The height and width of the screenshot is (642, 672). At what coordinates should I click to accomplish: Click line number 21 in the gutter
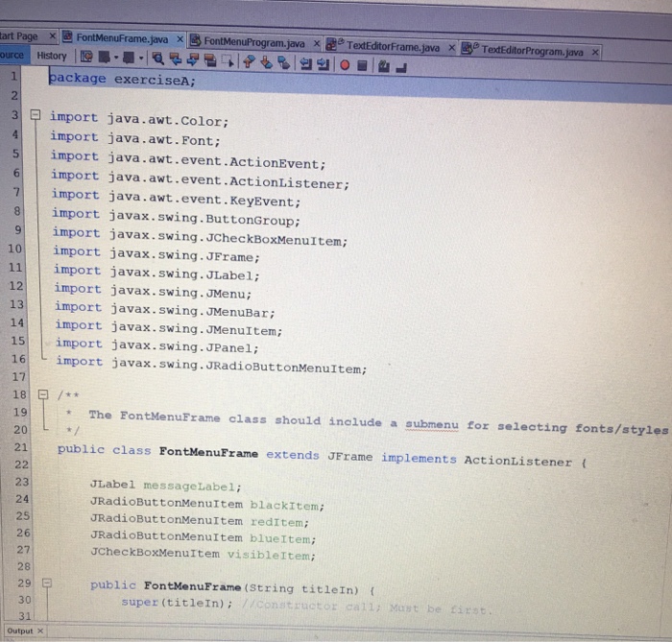pyautogui.click(x=20, y=447)
